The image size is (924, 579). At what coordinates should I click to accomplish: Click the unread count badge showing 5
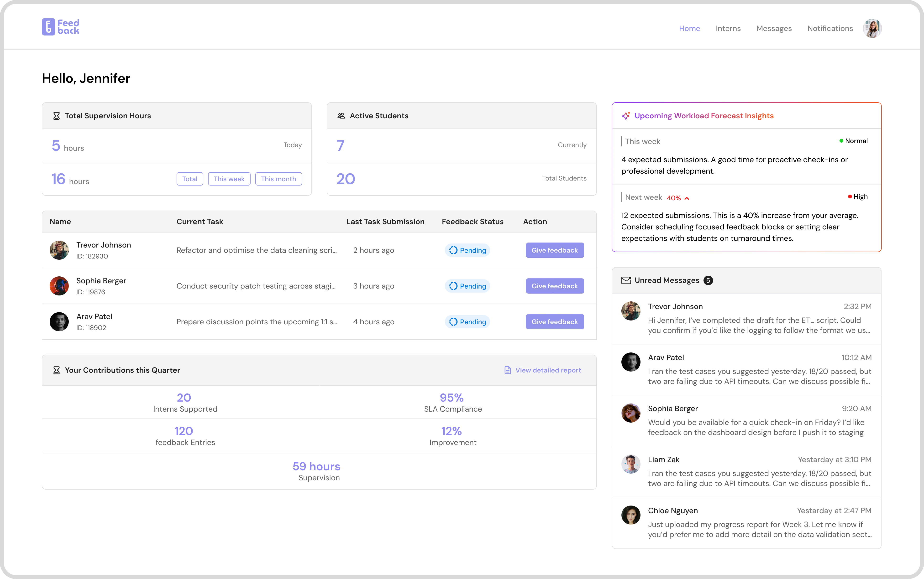[708, 280]
